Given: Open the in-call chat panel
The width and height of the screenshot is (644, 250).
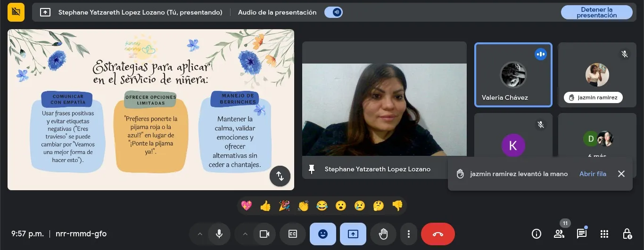Looking at the screenshot, I should (x=582, y=234).
